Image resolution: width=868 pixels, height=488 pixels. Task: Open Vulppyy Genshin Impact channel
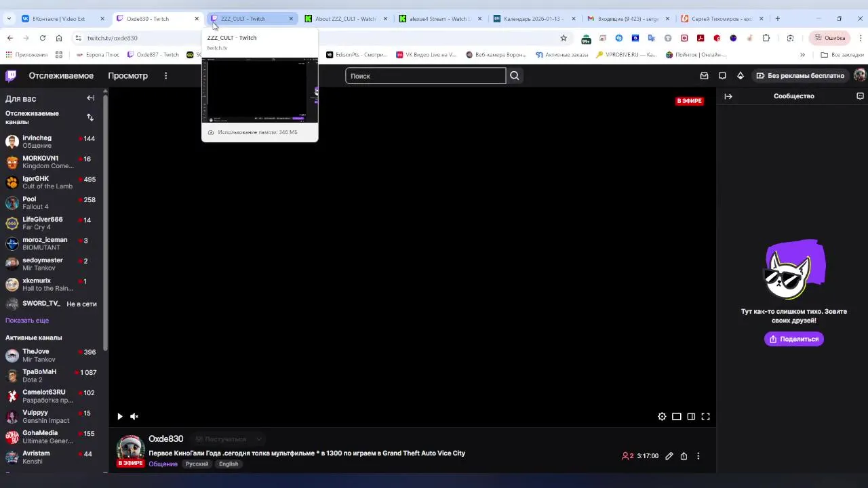[52, 416]
